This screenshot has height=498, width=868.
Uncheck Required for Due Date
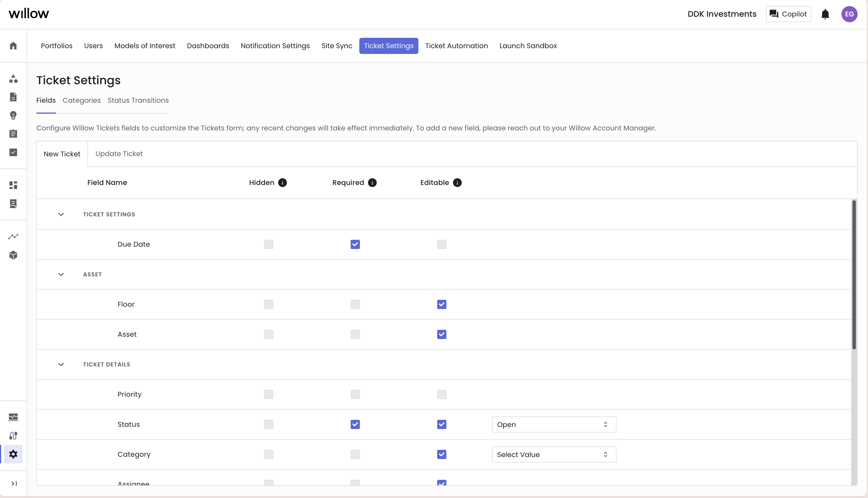pos(355,244)
